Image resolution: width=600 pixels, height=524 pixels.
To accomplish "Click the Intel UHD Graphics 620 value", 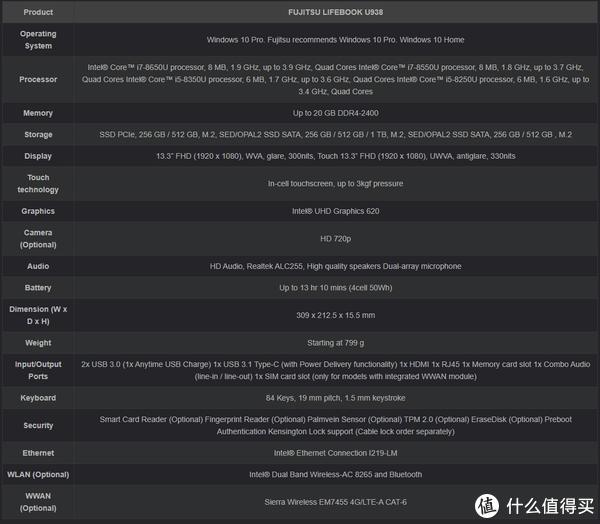I will pos(336,211).
